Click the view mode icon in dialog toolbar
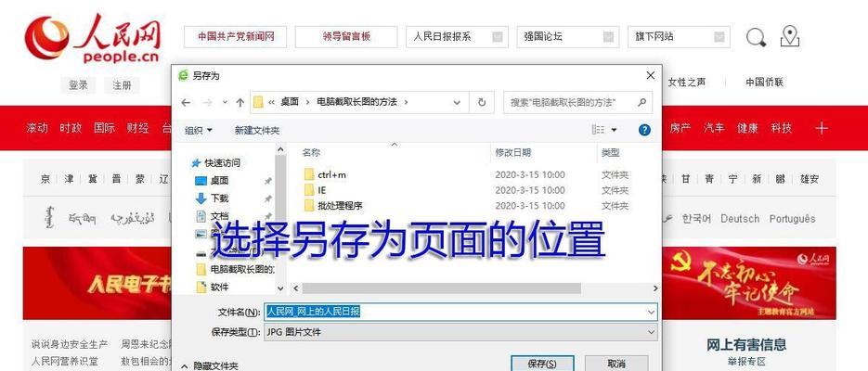The height and width of the screenshot is (371, 868). tap(598, 129)
